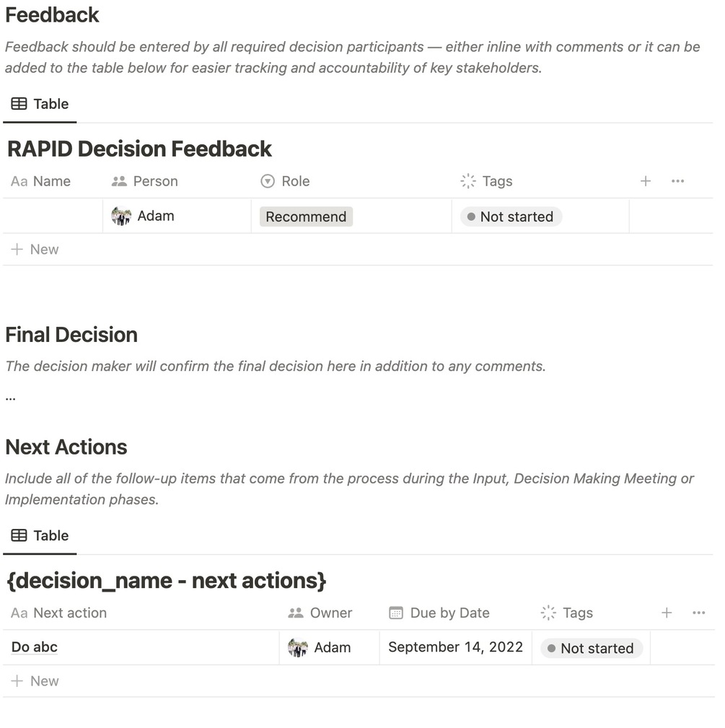Click the empty Name cell in Adam's row
Viewport: 725px width, 728px height.
tap(53, 216)
